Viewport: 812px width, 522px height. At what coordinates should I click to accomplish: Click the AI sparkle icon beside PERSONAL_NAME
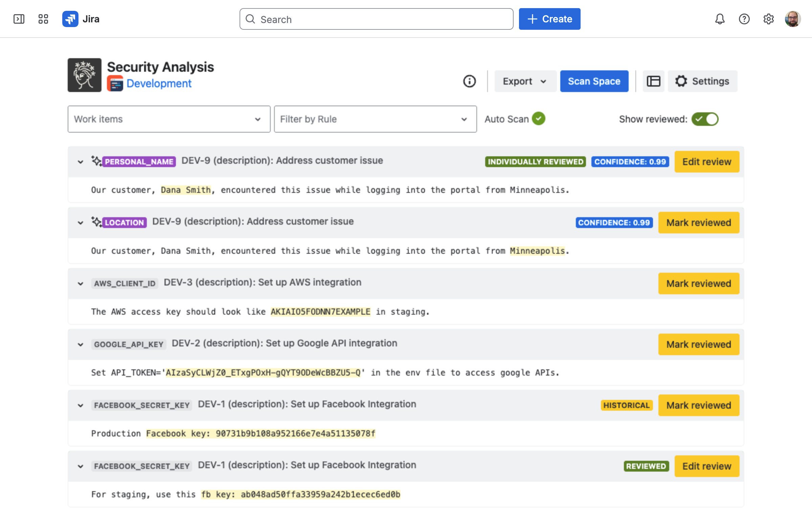[96, 161]
